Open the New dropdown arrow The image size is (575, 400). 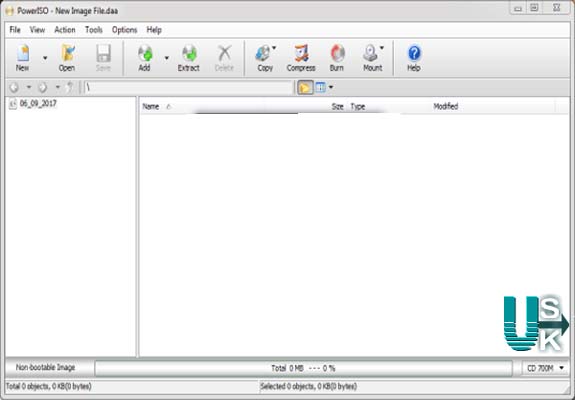[45, 58]
